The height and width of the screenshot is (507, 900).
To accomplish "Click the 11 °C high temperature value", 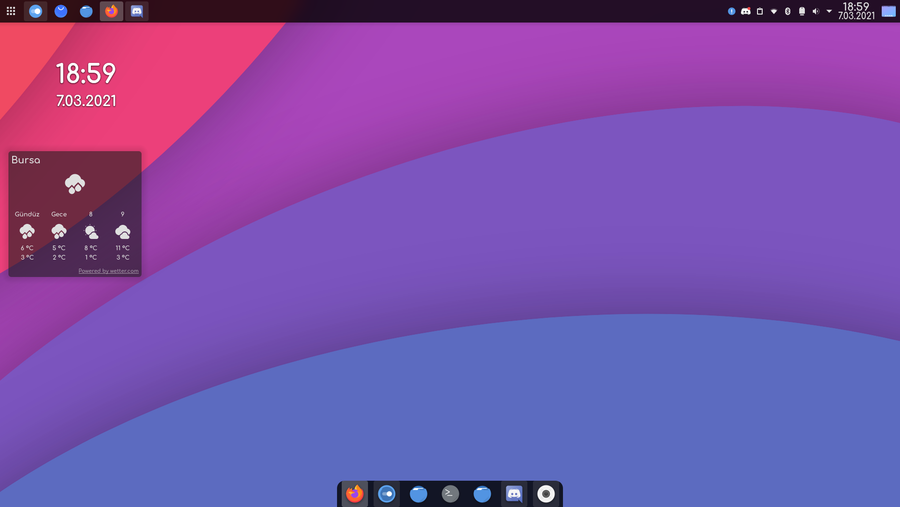I will [x=123, y=248].
